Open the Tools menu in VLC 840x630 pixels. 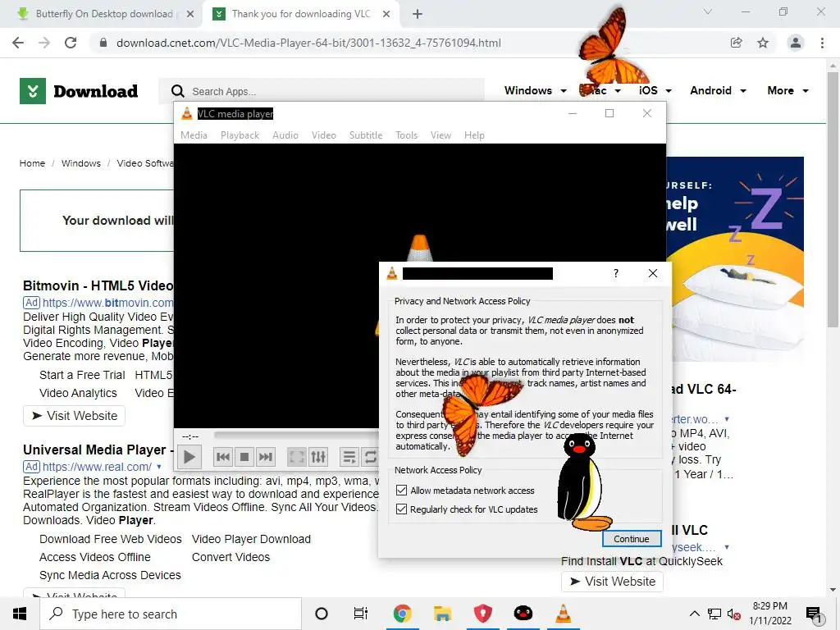[x=406, y=135]
